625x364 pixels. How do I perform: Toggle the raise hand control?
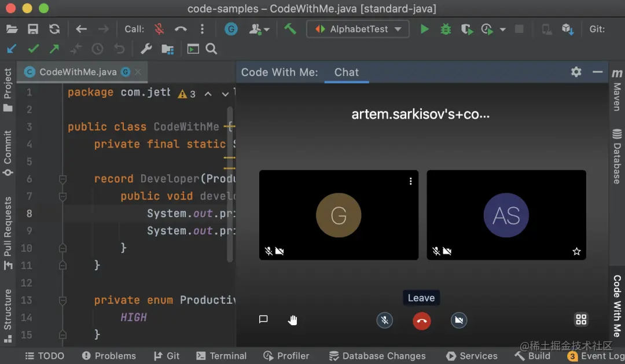click(293, 319)
